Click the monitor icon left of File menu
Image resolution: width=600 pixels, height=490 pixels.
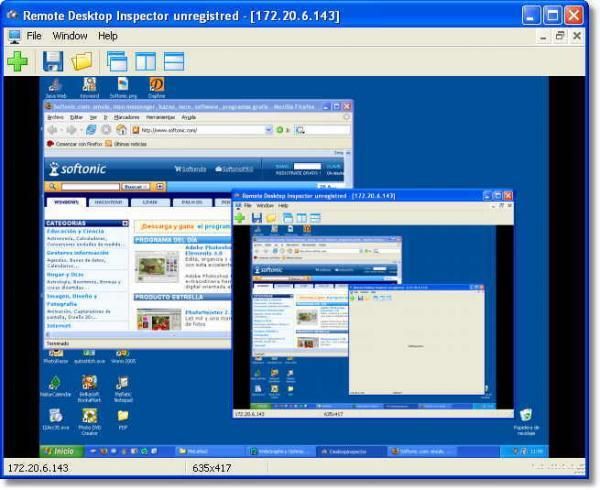coord(15,36)
